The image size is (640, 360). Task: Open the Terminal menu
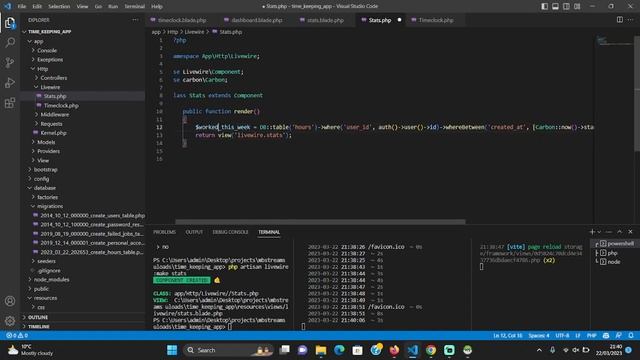[x=135, y=6]
